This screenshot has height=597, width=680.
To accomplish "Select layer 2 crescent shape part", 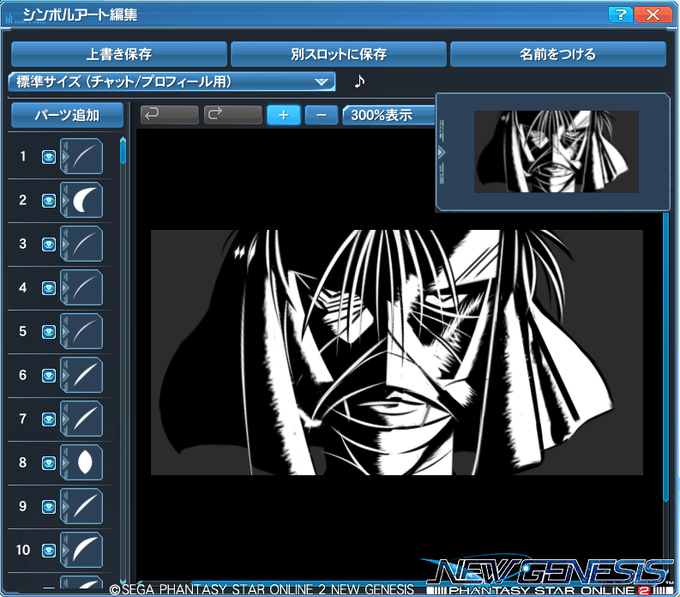I will (x=82, y=200).
